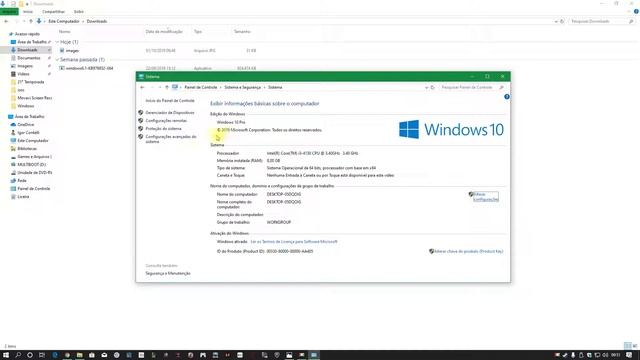Read the Microsoft software license terms link
The image size is (640, 360).
[x=294, y=242]
